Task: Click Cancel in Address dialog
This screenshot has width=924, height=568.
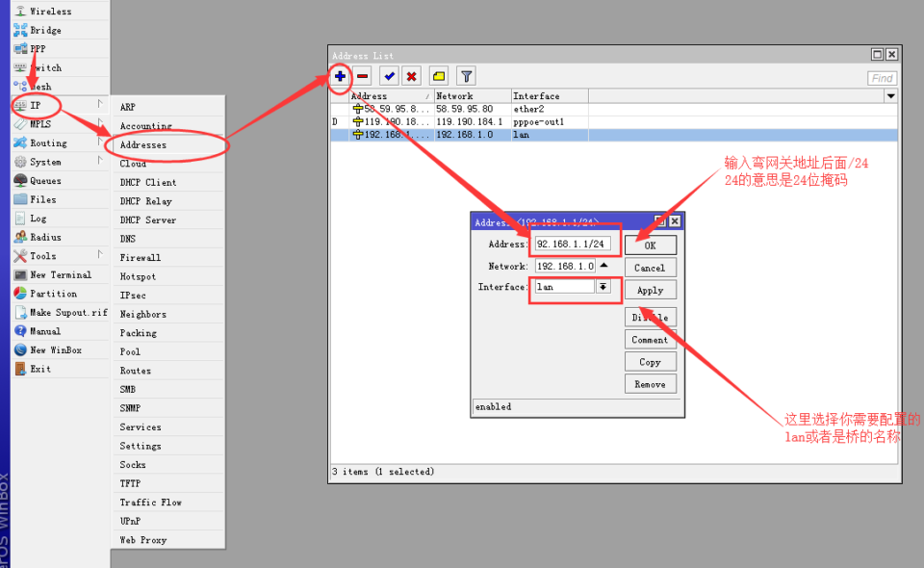Action: pos(650,268)
